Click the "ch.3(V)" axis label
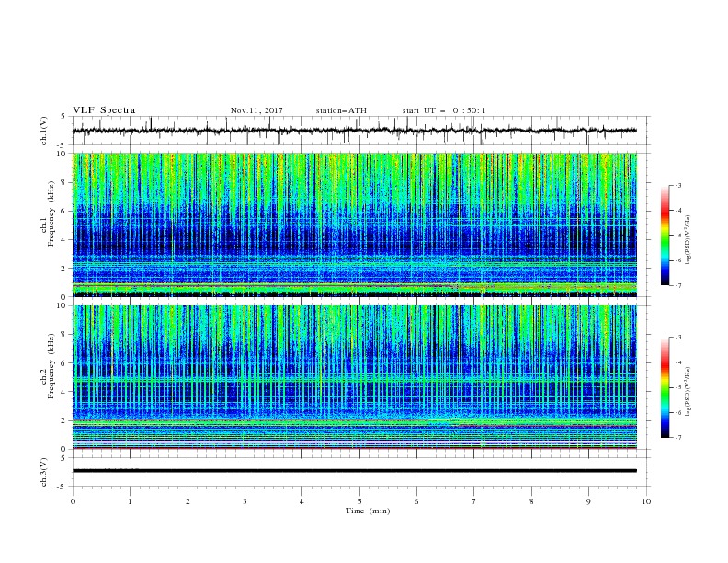Screen dimensions: 728x563 (44, 472)
